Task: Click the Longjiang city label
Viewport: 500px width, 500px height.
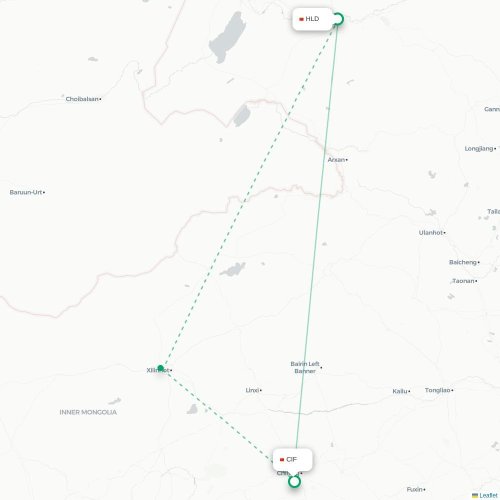Action: (479, 148)
